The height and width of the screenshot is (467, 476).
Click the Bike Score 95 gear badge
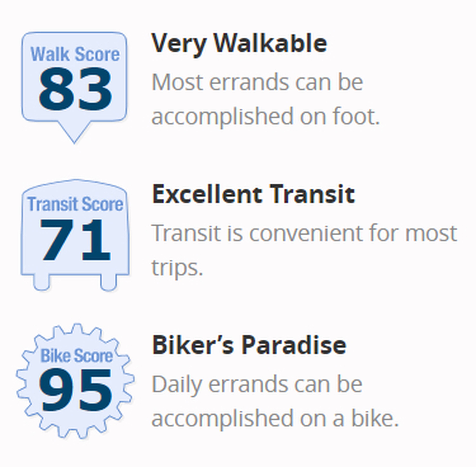tap(75, 381)
